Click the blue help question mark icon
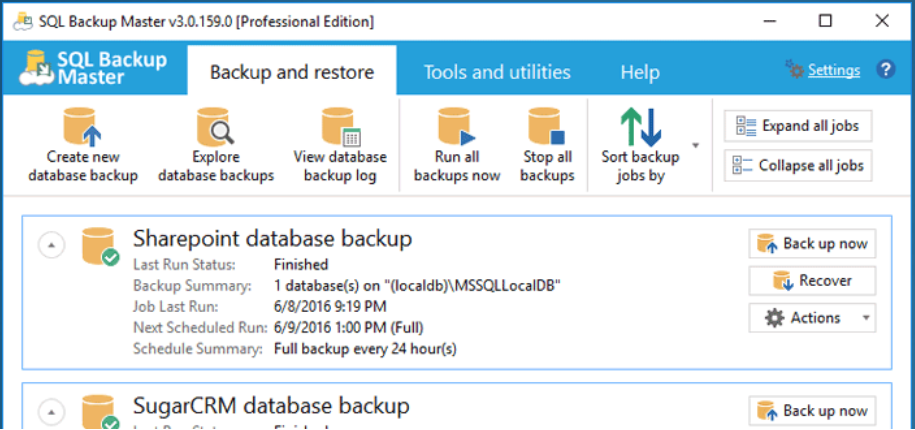 (x=886, y=70)
